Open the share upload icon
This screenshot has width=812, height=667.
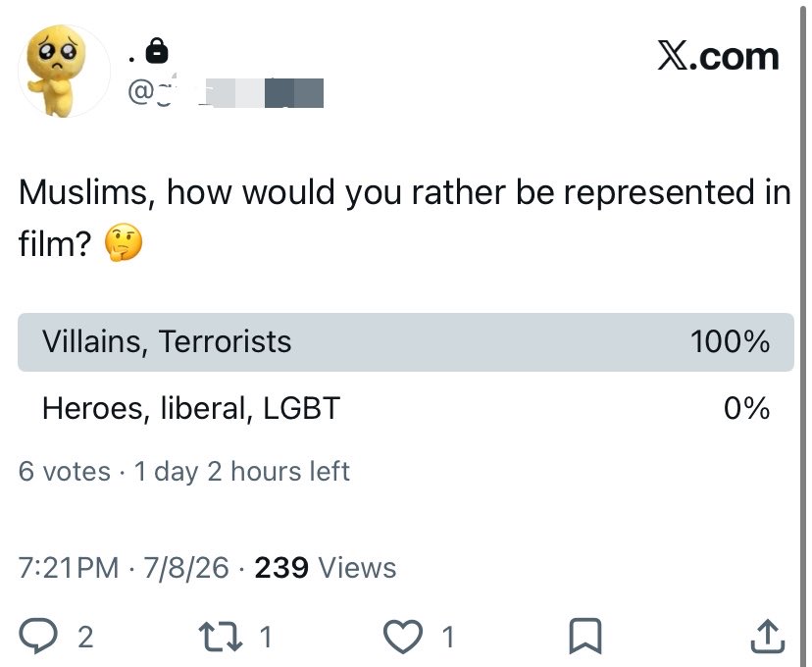click(x=768, y=636)
